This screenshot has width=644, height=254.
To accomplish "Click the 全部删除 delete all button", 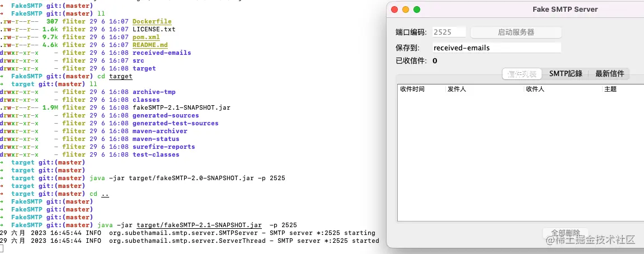I will 566,233.
